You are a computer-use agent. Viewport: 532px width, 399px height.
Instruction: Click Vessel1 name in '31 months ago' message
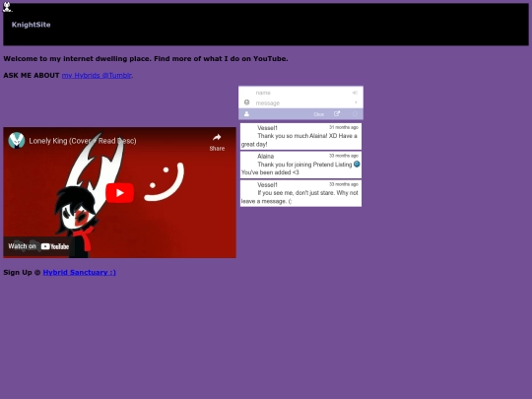point(267,128)
